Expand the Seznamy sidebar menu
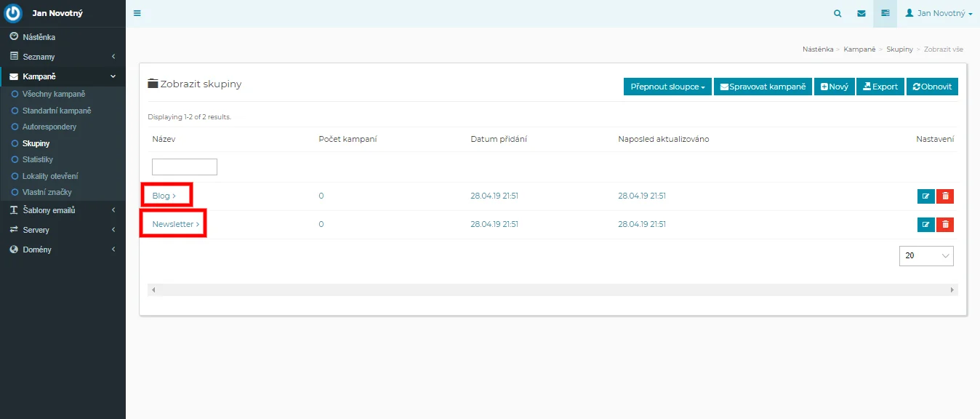This screenshot has height=419, width=980. [63, 57]
